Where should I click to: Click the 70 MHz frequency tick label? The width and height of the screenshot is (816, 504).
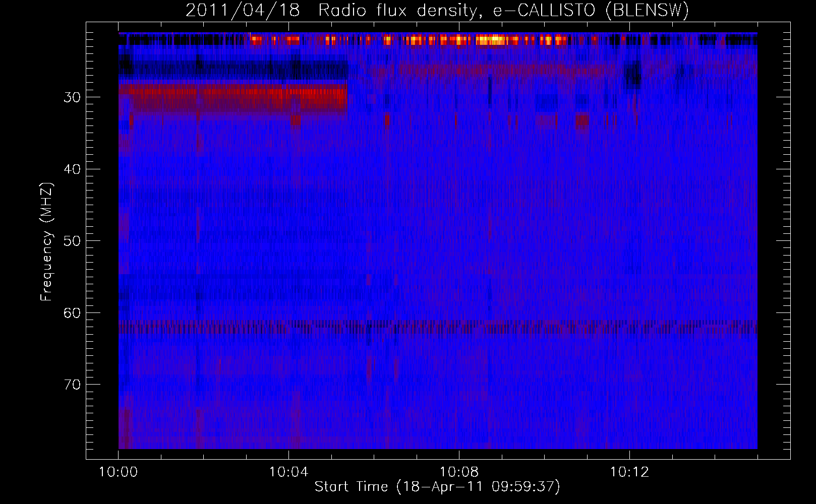click(72, 385)
